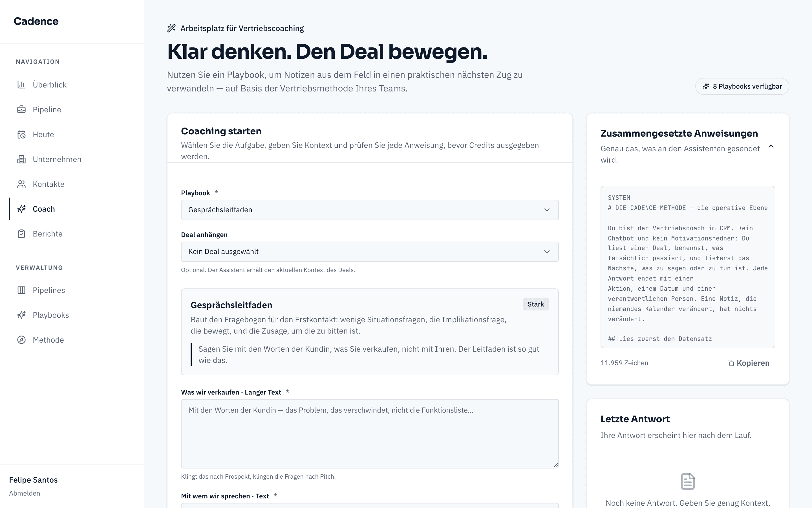Click the sparkle icon in Playbooks verfügbar badge
This screenshot has width=812, height=508.
coord(706,86)
